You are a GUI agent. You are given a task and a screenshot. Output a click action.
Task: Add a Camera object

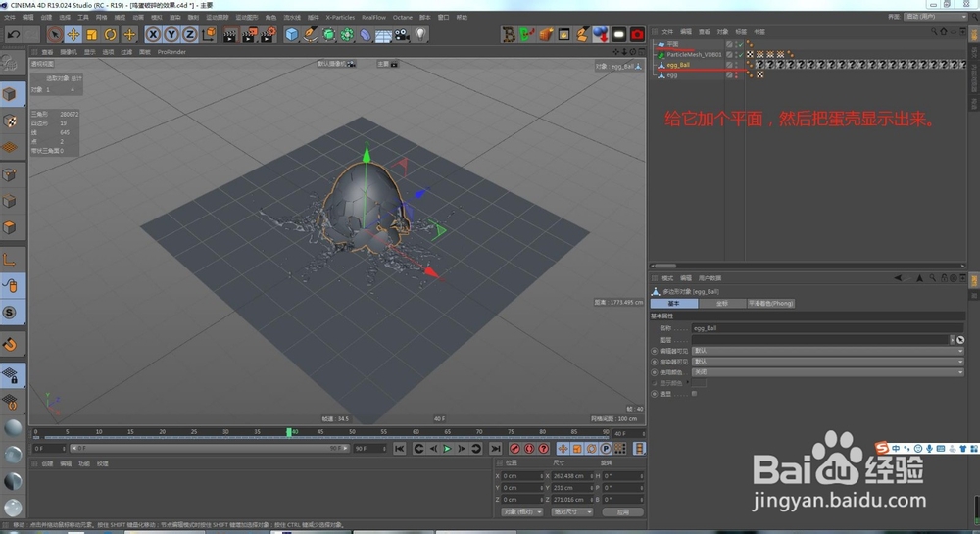pos(402,35)
